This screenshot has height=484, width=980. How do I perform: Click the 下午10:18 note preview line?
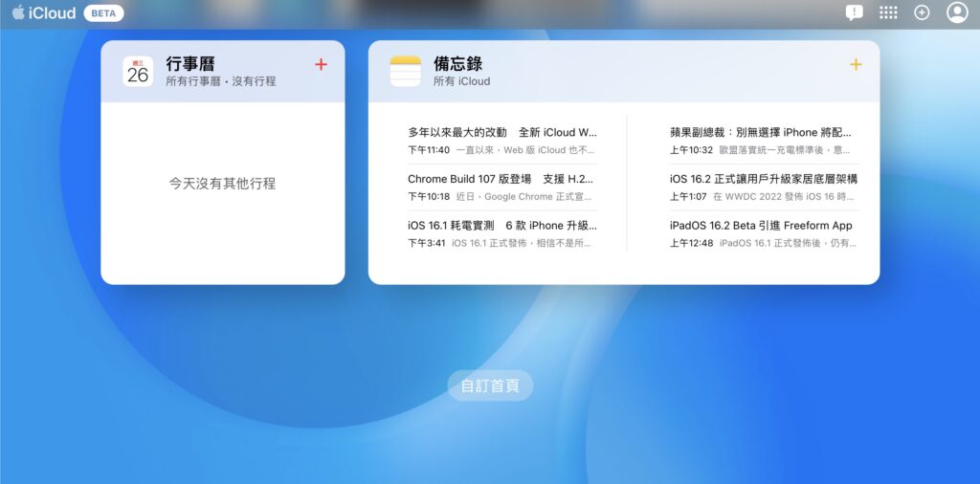pos(500,197)
